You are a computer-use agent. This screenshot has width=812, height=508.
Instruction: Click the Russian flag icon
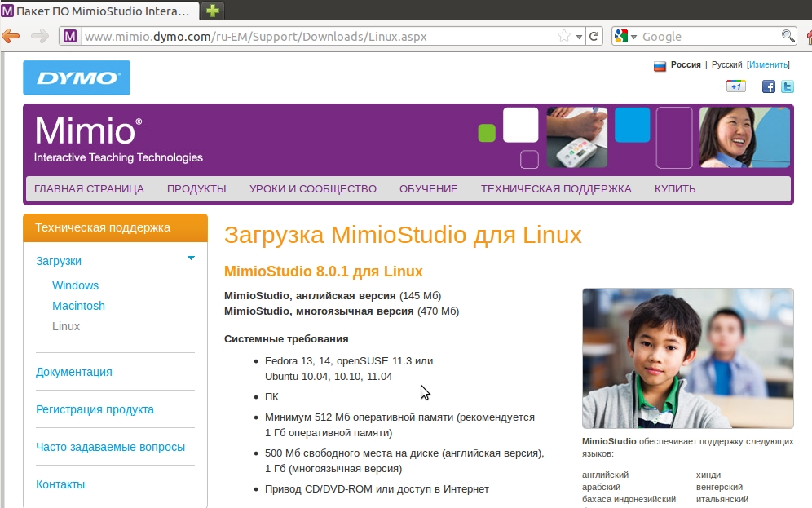(x=660, y=66)
